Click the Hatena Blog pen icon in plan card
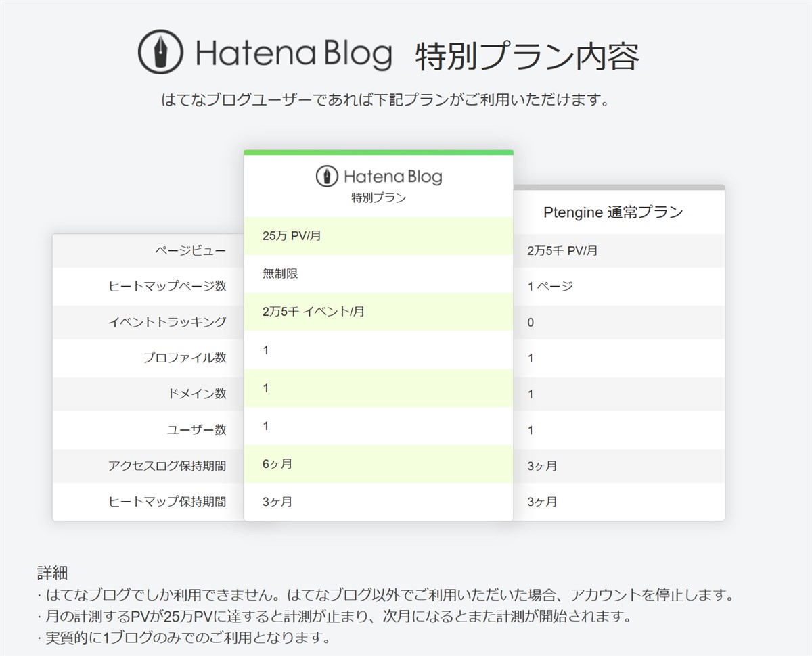812x656 pixels. click(327, 177)
